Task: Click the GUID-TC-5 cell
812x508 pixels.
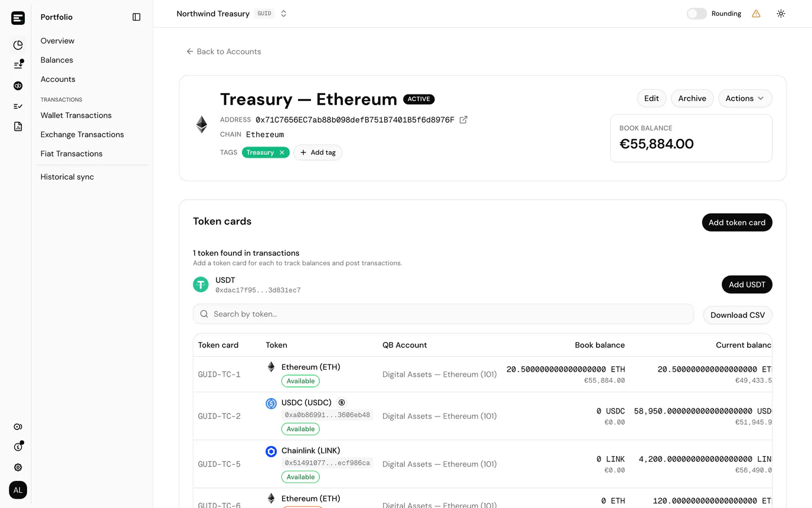Action: click(220, 464)
